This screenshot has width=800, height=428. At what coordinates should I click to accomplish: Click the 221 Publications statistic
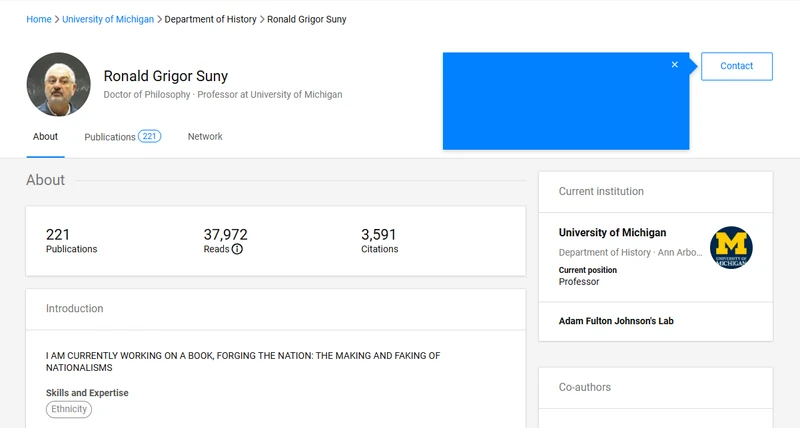[71, 241]
